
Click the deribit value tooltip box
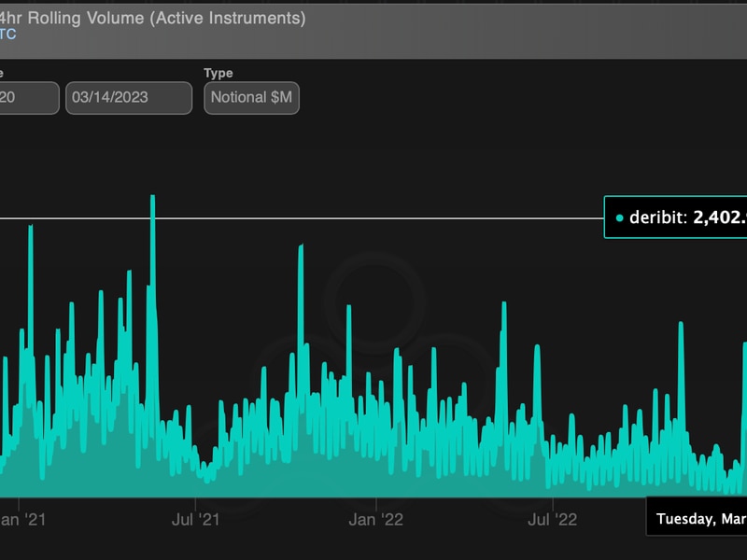(x=677, y=217)
